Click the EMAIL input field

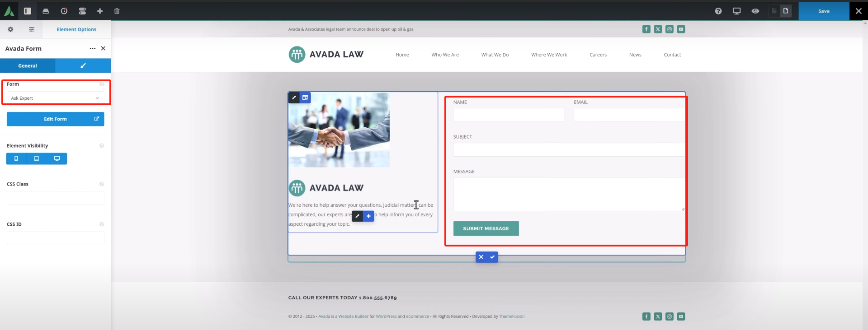(x=629, y=115)
